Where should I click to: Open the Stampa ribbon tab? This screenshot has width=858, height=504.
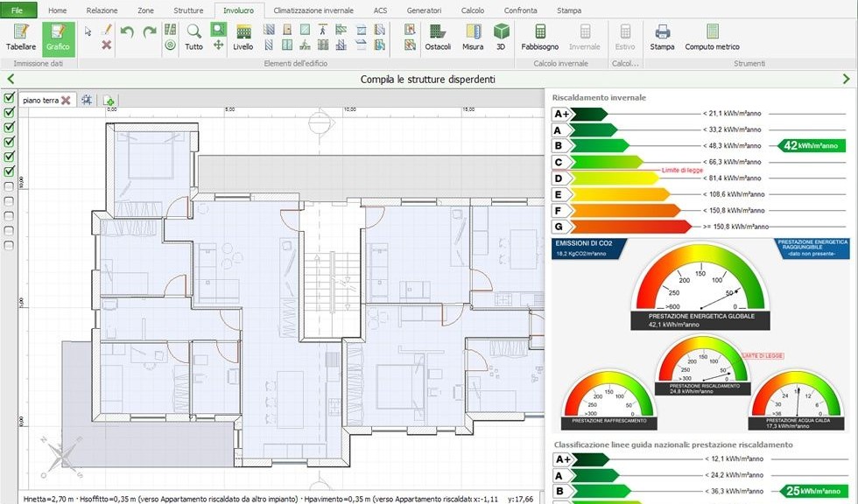pos(569,10)
